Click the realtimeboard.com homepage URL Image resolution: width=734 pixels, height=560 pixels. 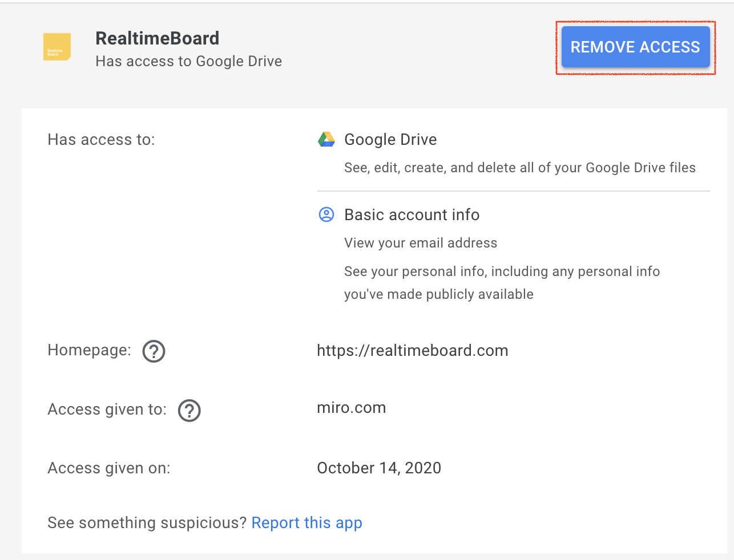click(x=412, y=351)
